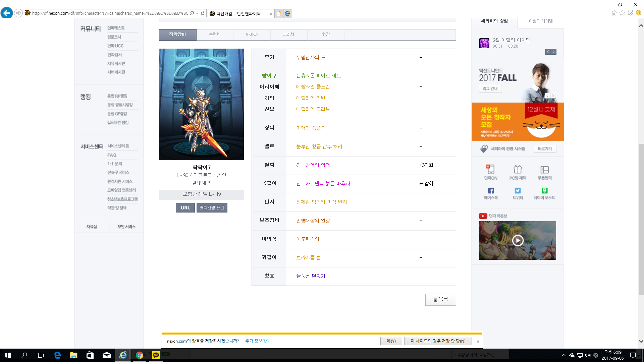Open Chrome from the taskbar

[139, 355]
